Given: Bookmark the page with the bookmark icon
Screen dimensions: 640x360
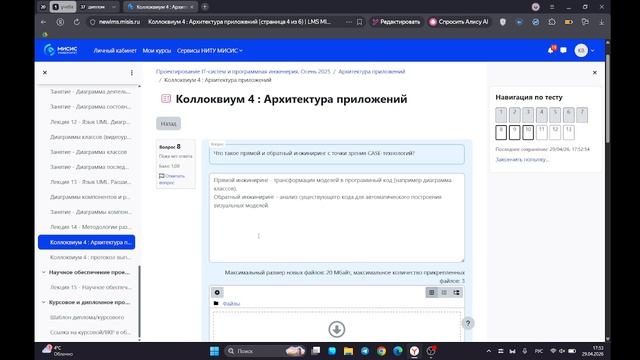Looking at the screenshot, I should 360,22.
